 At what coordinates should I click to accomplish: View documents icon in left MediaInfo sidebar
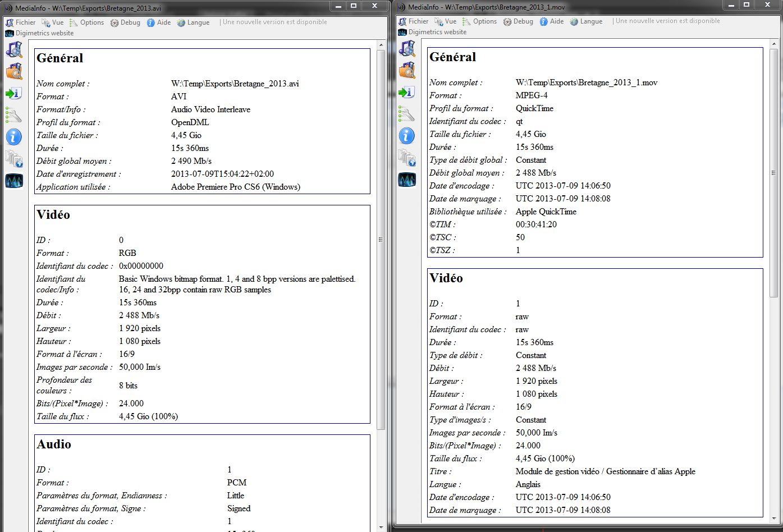14,159
